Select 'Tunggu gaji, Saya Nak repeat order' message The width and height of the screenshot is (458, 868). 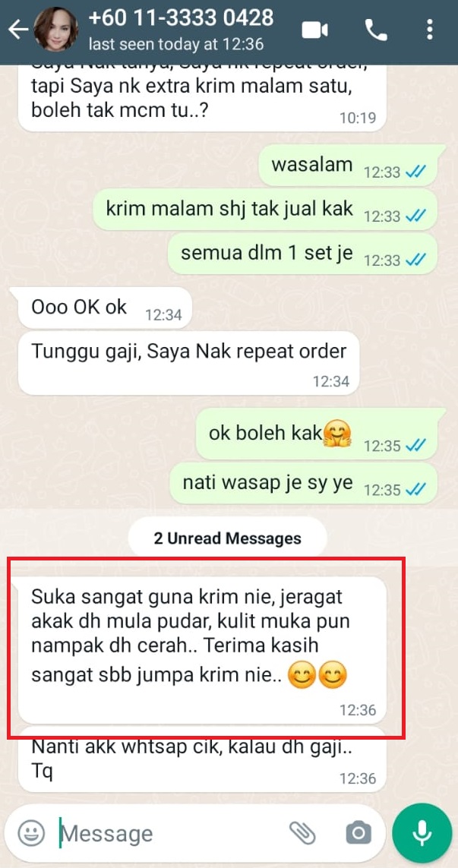(x=189, y=362)
